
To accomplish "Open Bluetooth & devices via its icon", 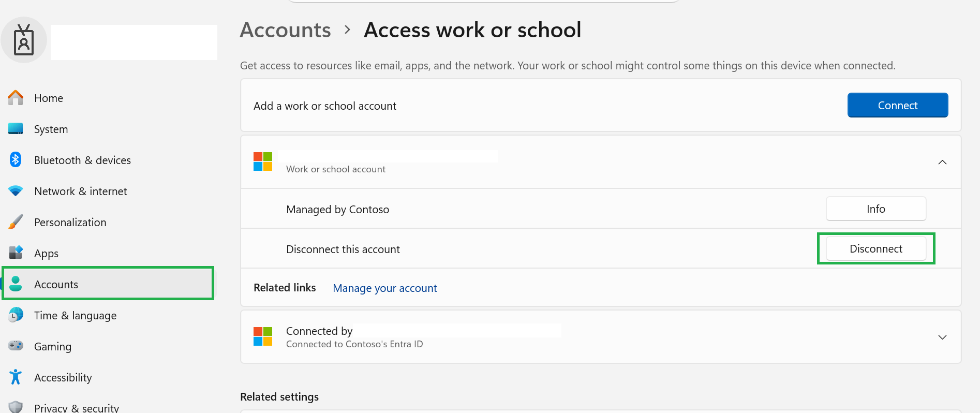I will [16, 159].
